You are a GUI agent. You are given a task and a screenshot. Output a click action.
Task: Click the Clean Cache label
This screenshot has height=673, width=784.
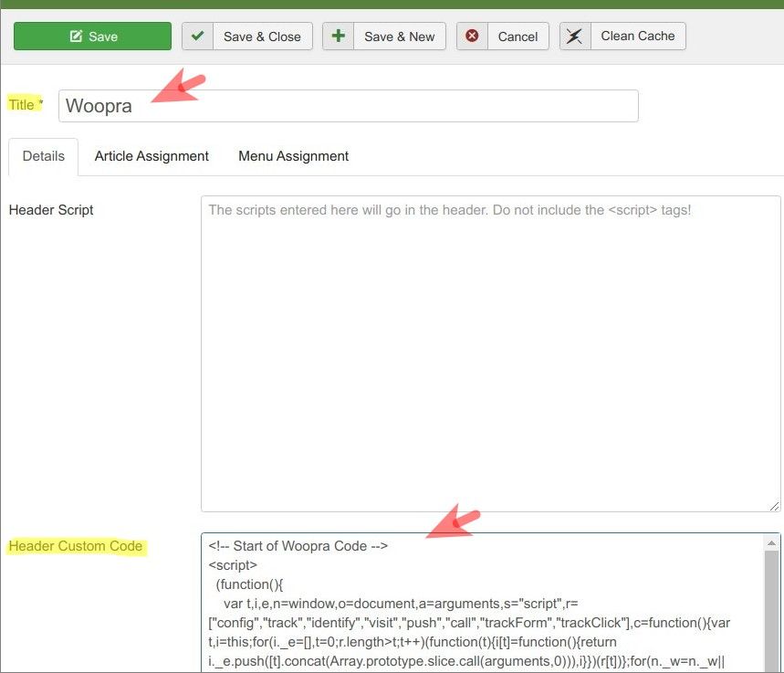click(x=637, y=36)
